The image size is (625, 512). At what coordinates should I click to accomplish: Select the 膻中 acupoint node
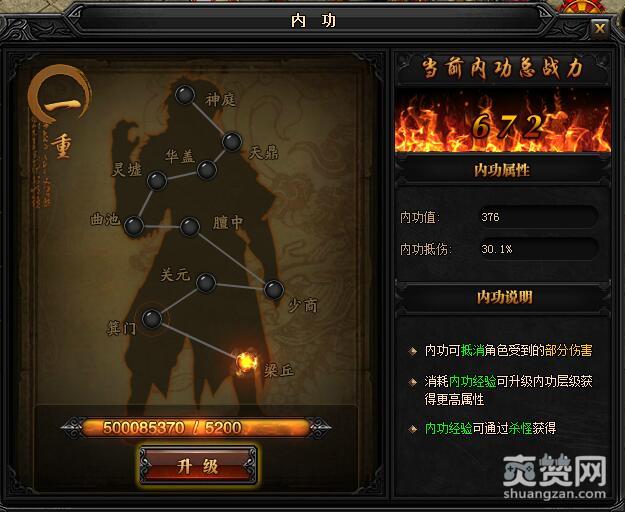coord(190,227)
